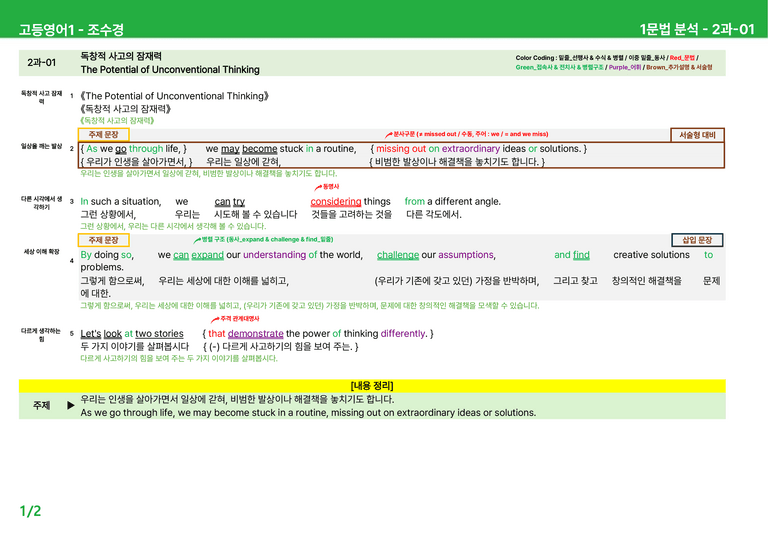
Task: Click the red arrow beside 주격 관계대명사 note
Action: [x=215, y=319]
